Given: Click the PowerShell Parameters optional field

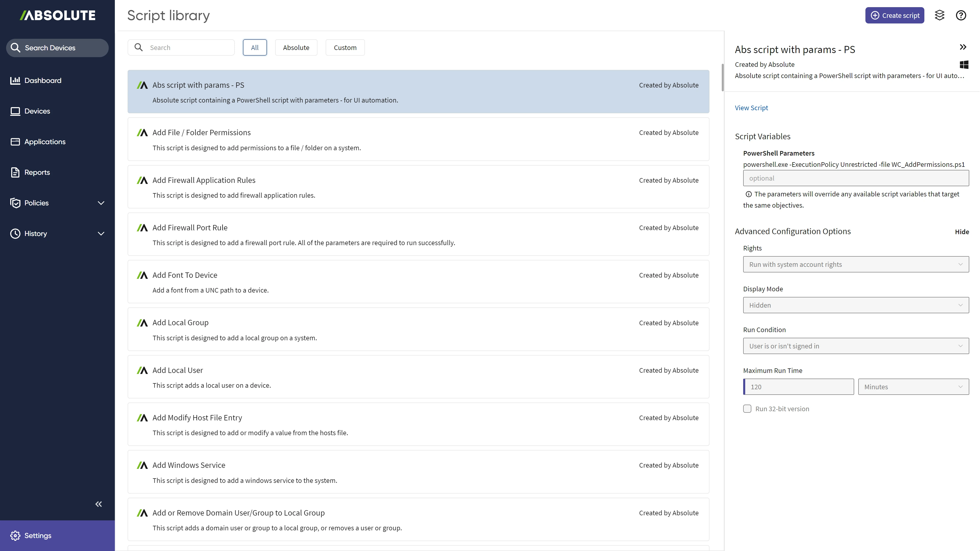Looking at the screenshot, I should (856, 178).
